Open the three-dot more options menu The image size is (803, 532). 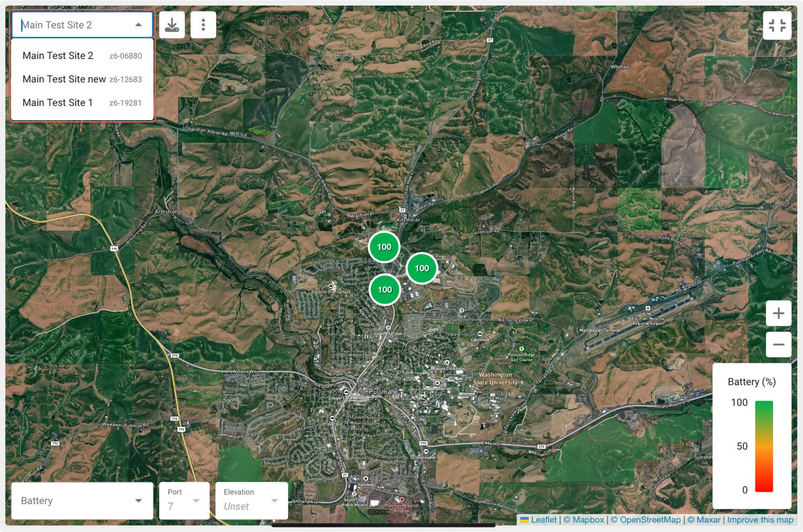coord(203,25)
